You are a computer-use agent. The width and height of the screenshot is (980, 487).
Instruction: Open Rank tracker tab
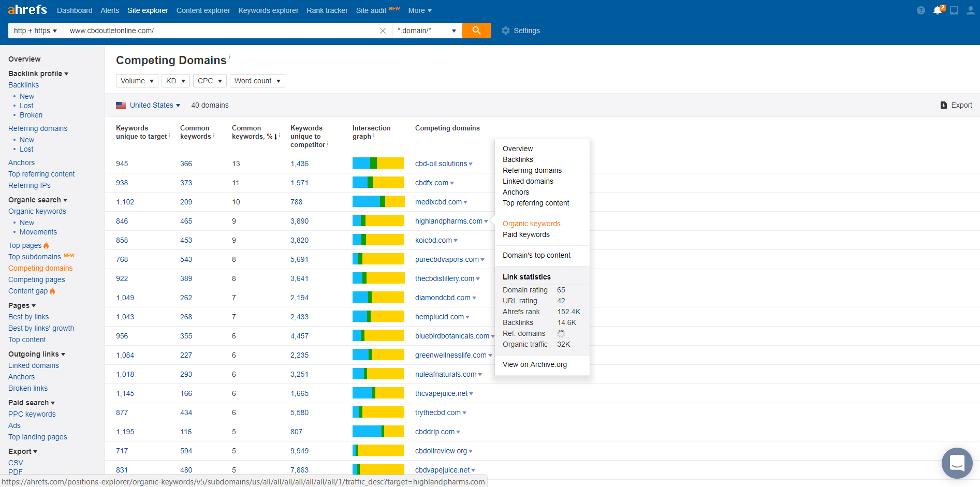pyautogui.click(x=327, y=10)
